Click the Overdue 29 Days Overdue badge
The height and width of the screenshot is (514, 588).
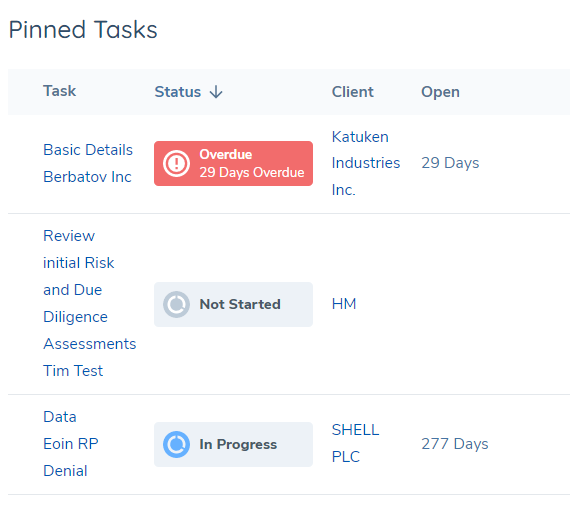click(x=233, y=163)
